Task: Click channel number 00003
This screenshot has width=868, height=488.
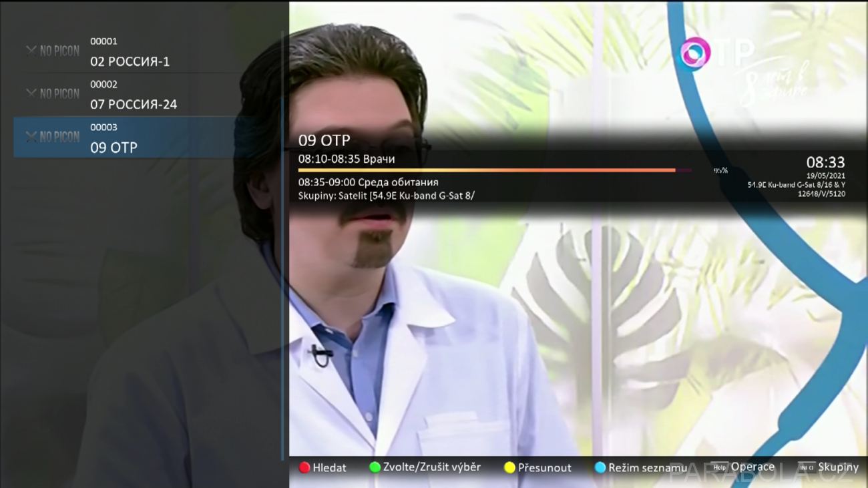Action: pyautogui.click(x=103, y=127)
